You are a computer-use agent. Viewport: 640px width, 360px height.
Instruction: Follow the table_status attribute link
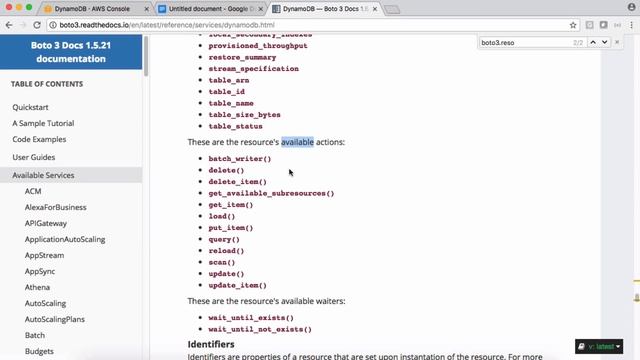point(236,126)
